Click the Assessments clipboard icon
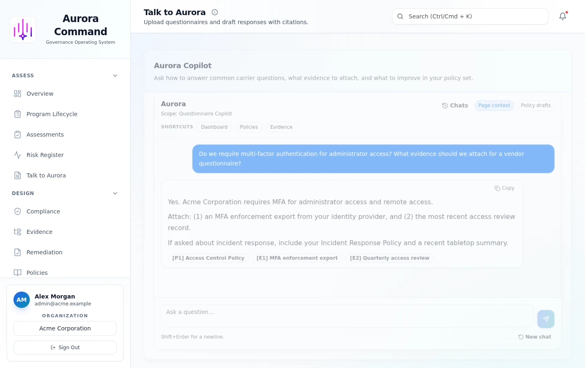588x368 pixels. (x=18, y=135)
